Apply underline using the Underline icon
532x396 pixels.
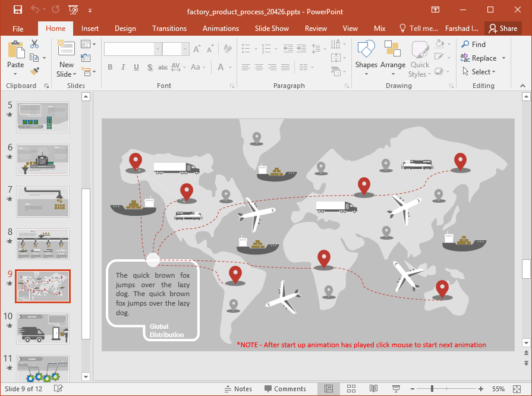pos(137,67)
